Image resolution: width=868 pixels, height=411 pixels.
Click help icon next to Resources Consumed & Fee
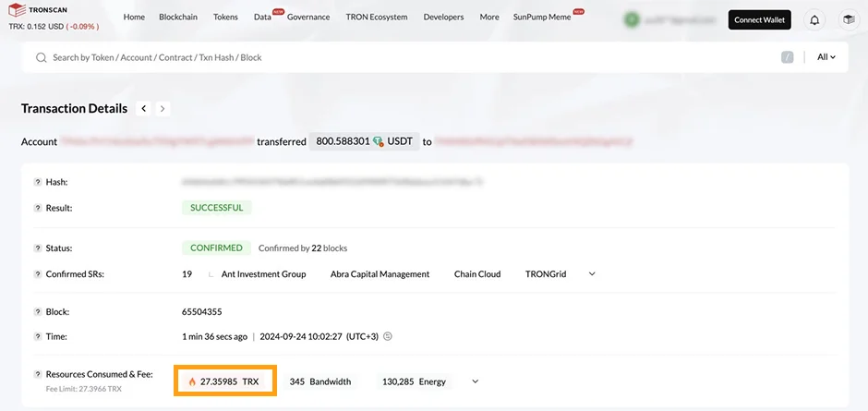tap(38, 374)
